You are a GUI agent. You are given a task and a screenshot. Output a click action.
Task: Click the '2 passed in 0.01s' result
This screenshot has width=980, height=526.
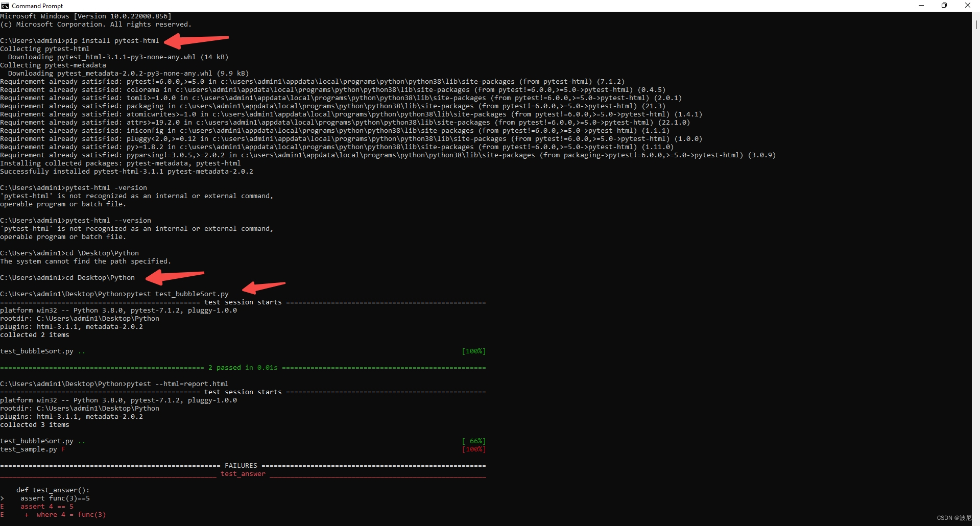pos(243,368)
